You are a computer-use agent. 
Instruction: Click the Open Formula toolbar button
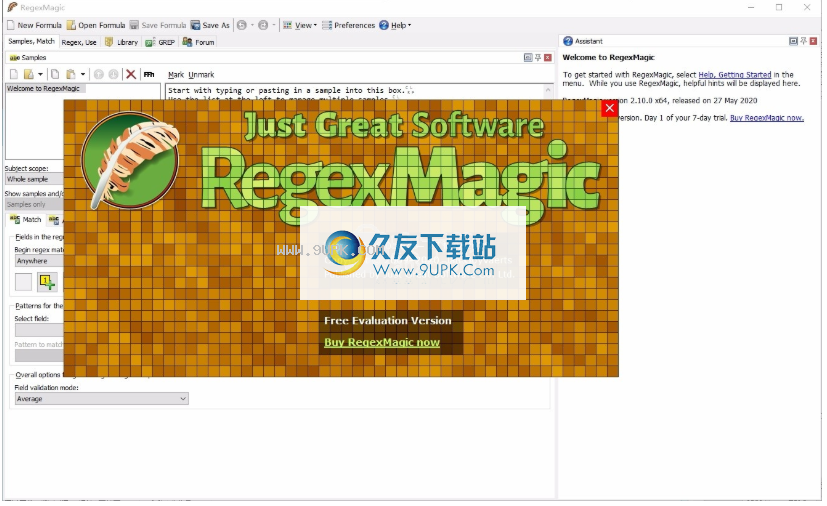point(96,25)
